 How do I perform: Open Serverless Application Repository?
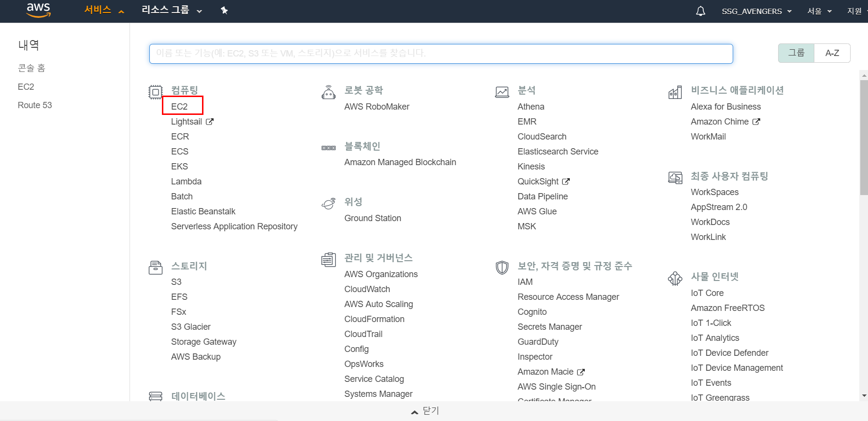234,226
